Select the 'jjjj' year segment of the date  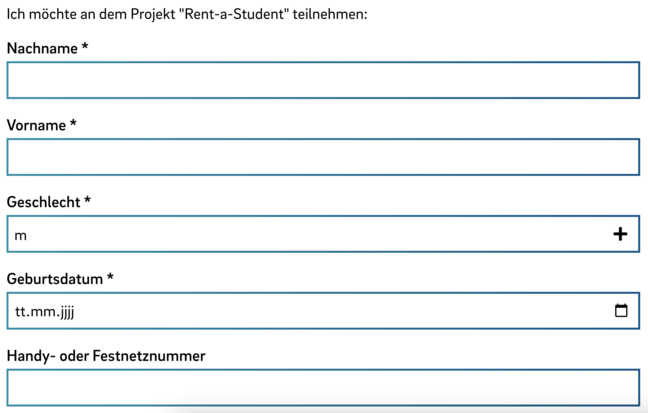[x=64, y=311]
